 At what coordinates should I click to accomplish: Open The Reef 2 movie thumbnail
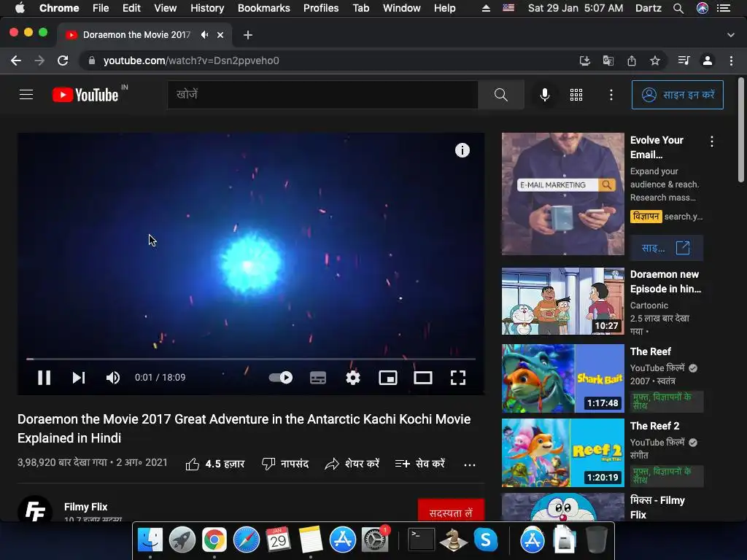(x=562, y=452)
